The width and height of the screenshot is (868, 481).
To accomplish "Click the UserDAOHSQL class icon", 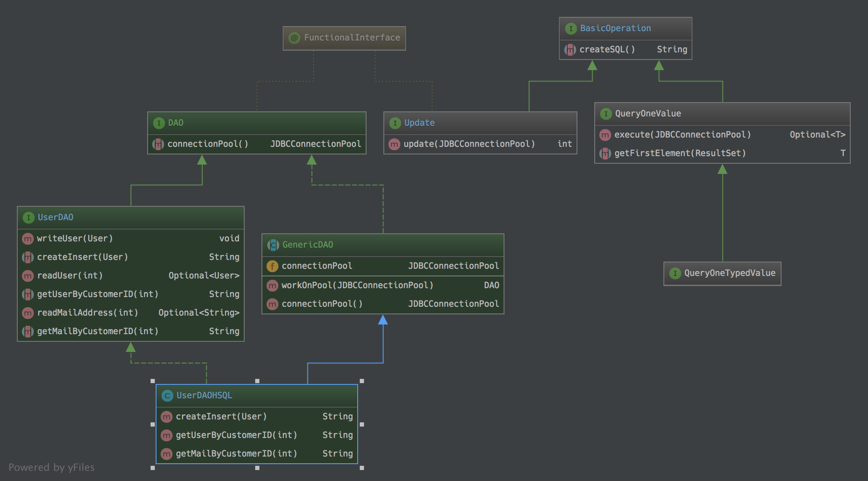I will [167, 396].
